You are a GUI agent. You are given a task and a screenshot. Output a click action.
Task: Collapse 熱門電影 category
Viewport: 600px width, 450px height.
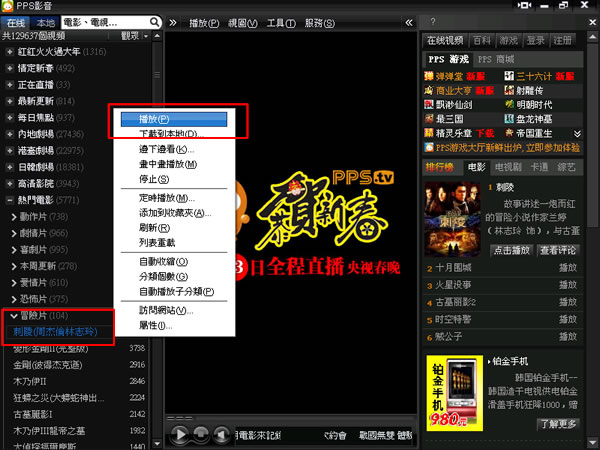(x=10, y=200)
